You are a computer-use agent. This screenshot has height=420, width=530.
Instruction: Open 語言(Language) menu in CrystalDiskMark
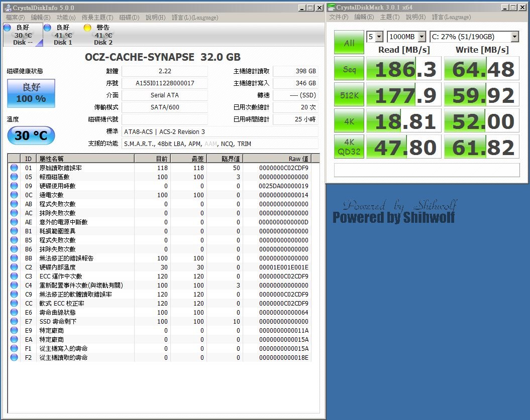[x=452, y=17]
